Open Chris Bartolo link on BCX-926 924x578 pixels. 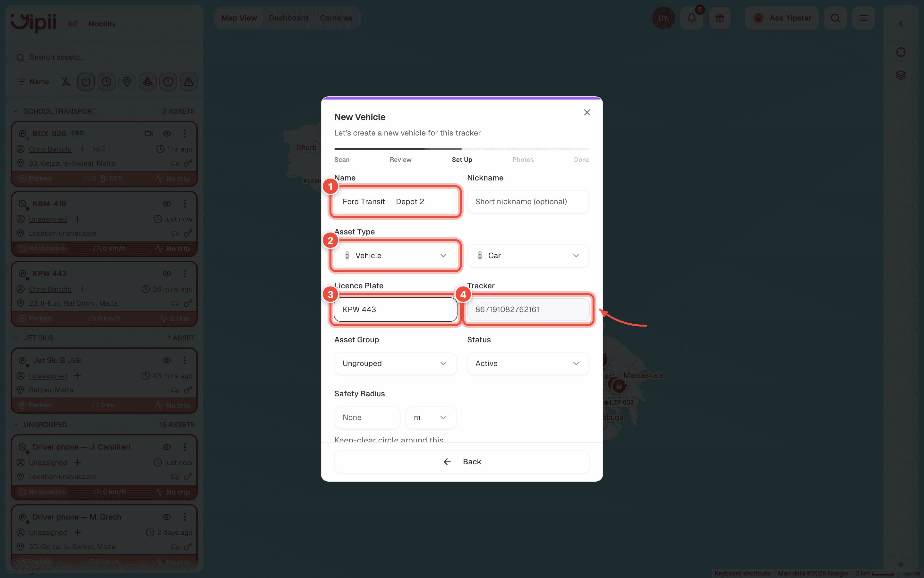pyautogui.click(x=50, y=149)
